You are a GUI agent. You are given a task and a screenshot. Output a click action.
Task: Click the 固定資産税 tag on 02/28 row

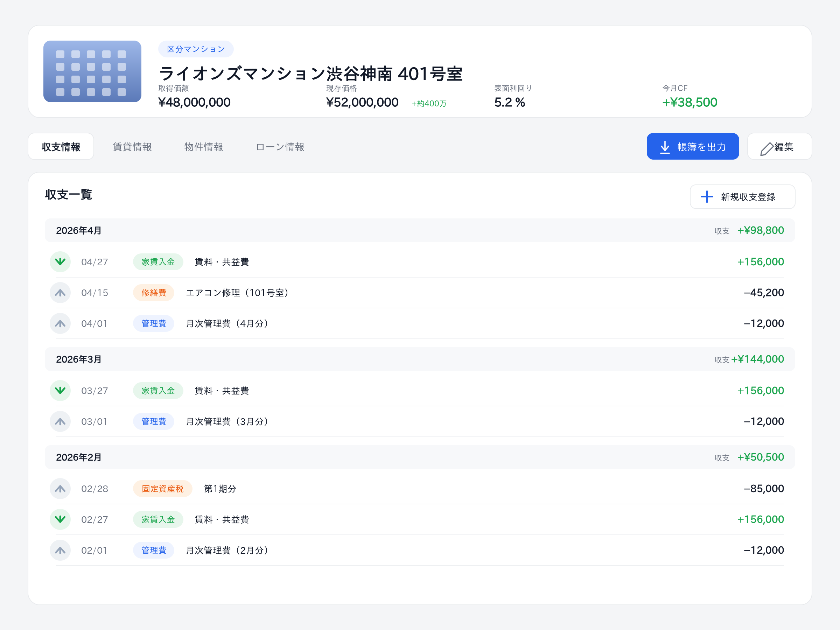pos(162,488)
